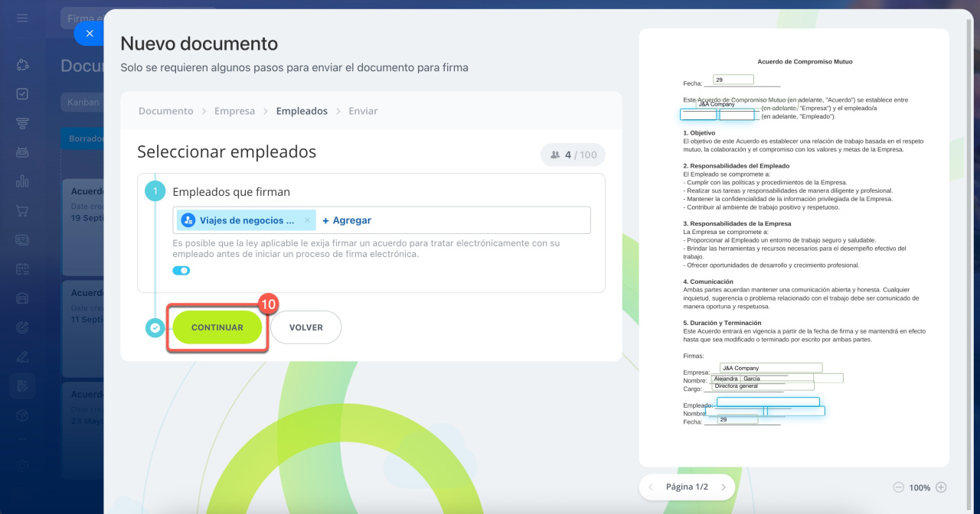The width and height of the screenshot is (980, 514).
Task: Click the employee counter 4 / 100 badge
Action: pyautogui.click(x=573, y=155)
